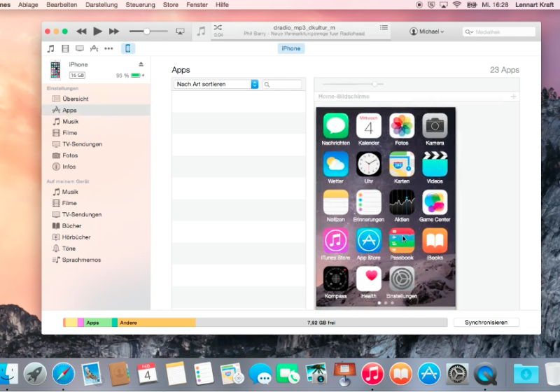560x392 pixels.
Task: Skip to next track with fast-forward
Action: click(114, 31)
